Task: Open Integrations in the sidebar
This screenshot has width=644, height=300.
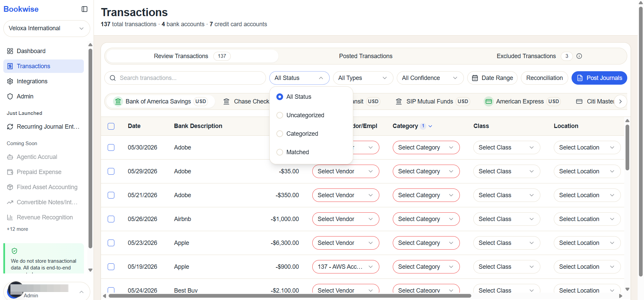Action: pos(44,81)
